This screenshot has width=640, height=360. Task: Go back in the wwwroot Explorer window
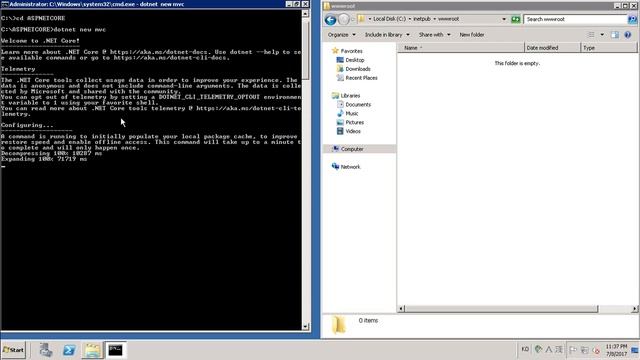pyautogui.click(x=330, y=19)
